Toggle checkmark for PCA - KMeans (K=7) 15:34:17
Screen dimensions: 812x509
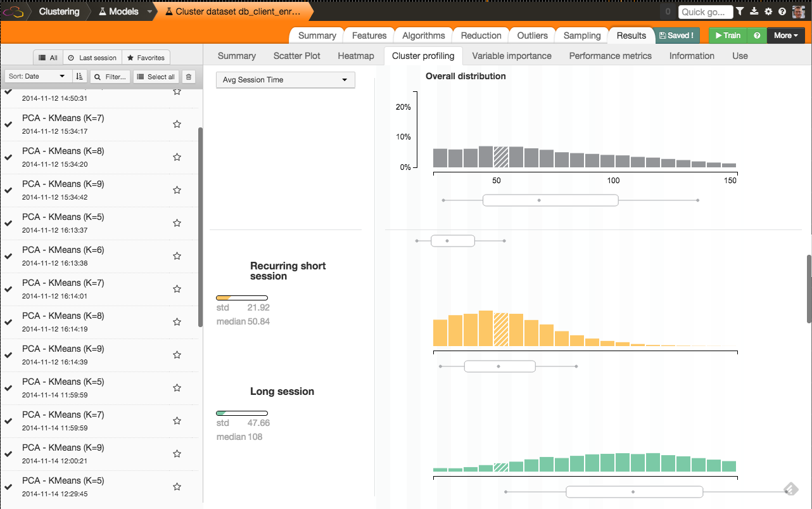tap(8, 124)
